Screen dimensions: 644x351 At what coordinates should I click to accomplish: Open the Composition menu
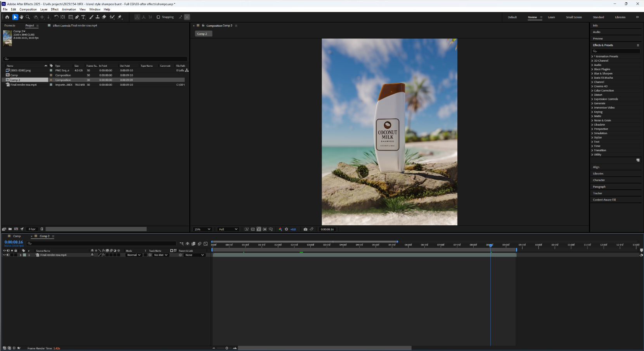coord(28,9)
